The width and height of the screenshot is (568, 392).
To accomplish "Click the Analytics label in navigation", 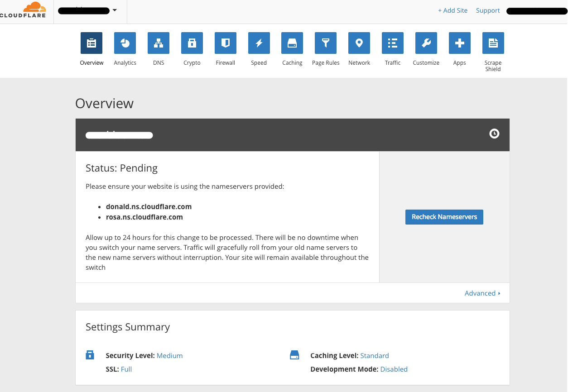I will pos(125,63).
